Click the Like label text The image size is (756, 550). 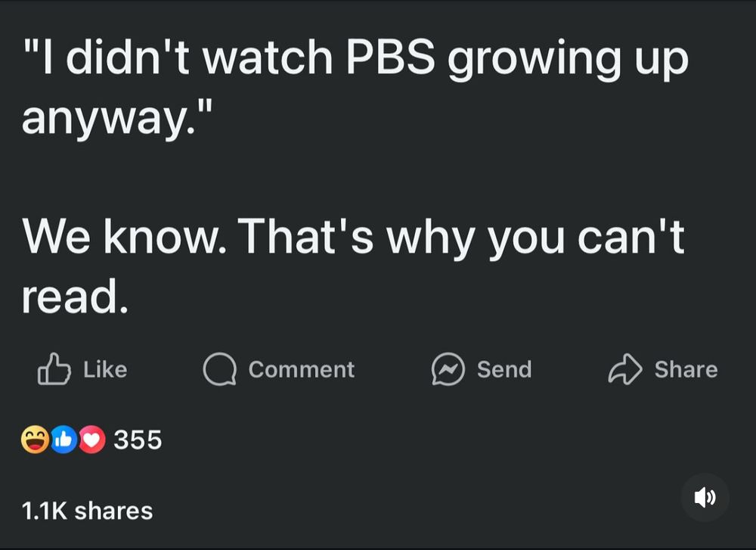coord(105,369)
